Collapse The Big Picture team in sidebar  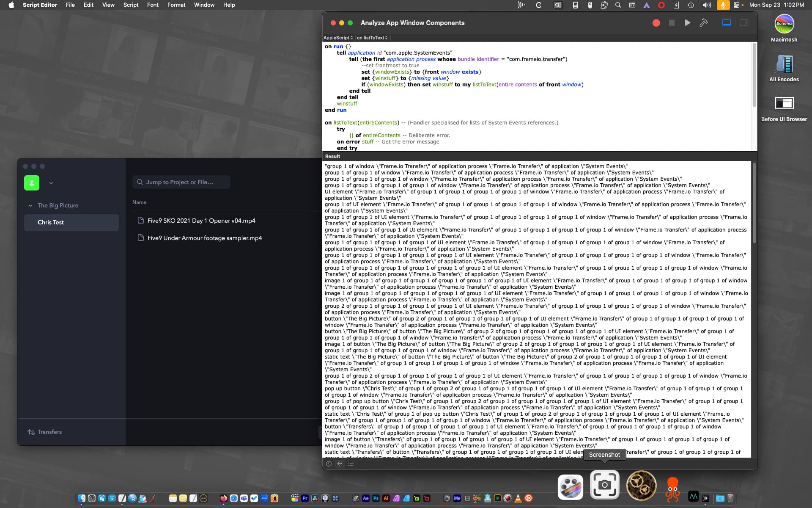[x=30, y=206]
